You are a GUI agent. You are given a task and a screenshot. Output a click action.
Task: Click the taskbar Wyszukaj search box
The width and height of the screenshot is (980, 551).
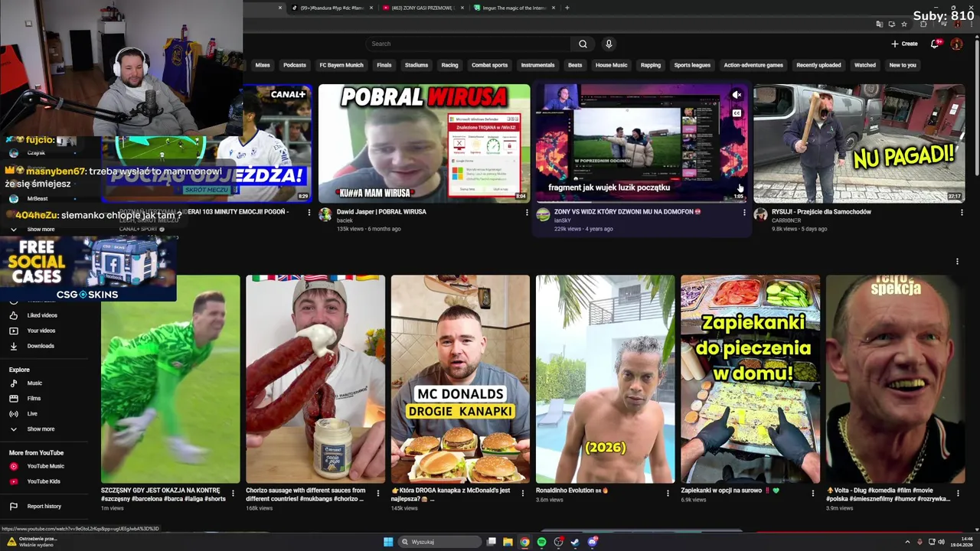coord(439,542)
